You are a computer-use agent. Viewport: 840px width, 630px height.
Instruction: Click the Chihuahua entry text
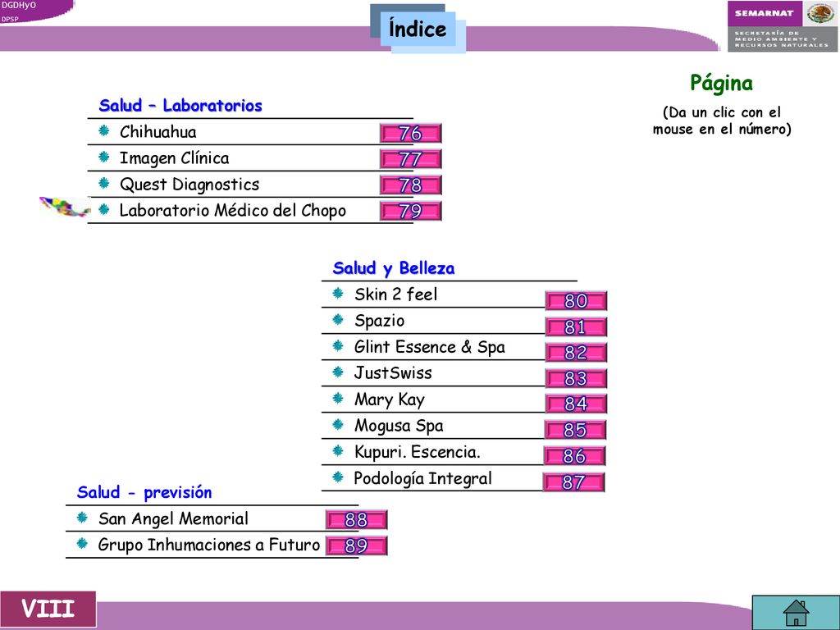click(158, 132)
